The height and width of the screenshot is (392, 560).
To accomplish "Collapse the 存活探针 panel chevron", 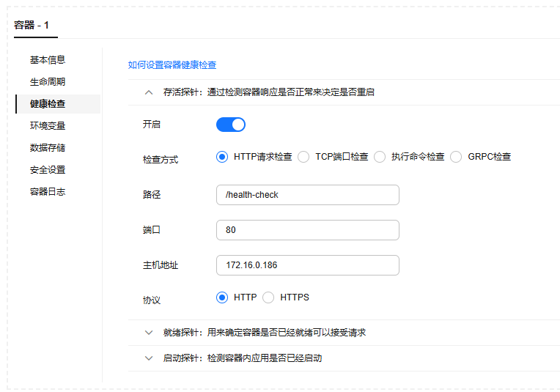I will [x=149, y=92].
